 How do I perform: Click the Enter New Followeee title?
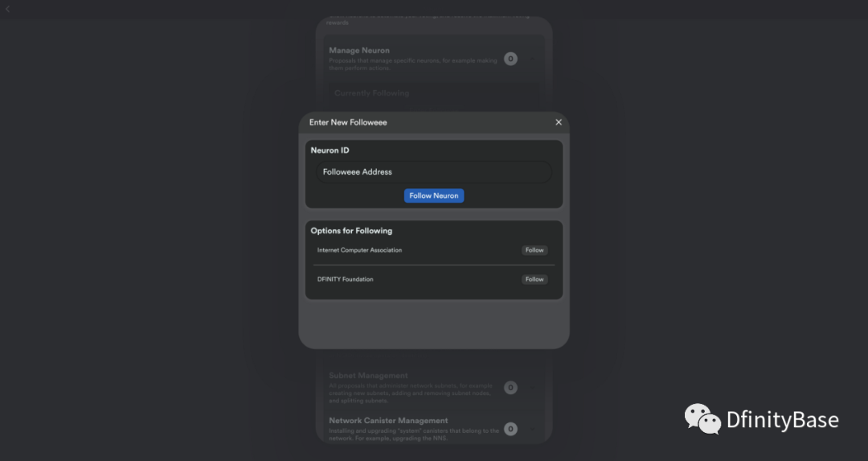pos(348,122)
